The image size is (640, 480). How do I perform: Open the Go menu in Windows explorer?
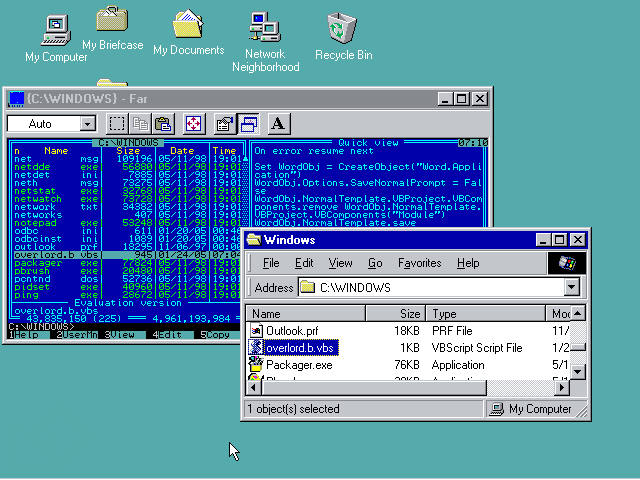pyautogui.click(x=375, y=263)
